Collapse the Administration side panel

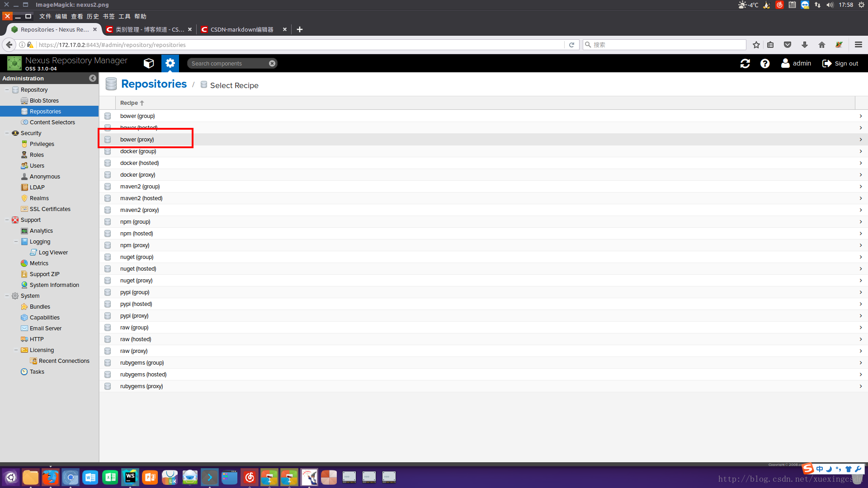pyautogui.click(x=93, y=78)
